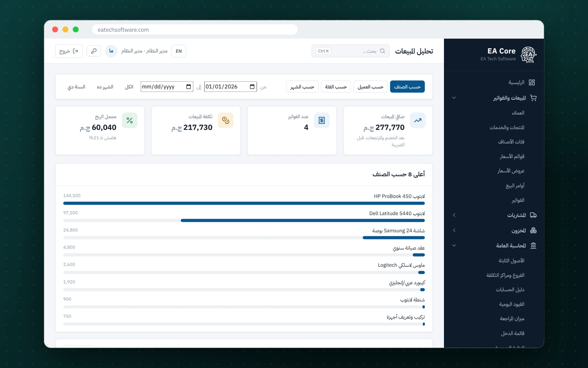Switch to the حسب الفئة tab
The image size is (588, 368).
pos(336,87)
